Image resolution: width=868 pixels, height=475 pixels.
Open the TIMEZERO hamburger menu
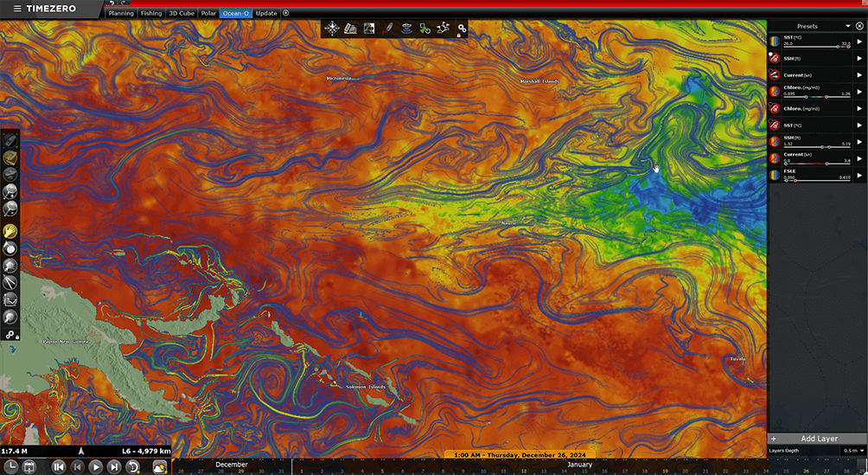point(17,8)
